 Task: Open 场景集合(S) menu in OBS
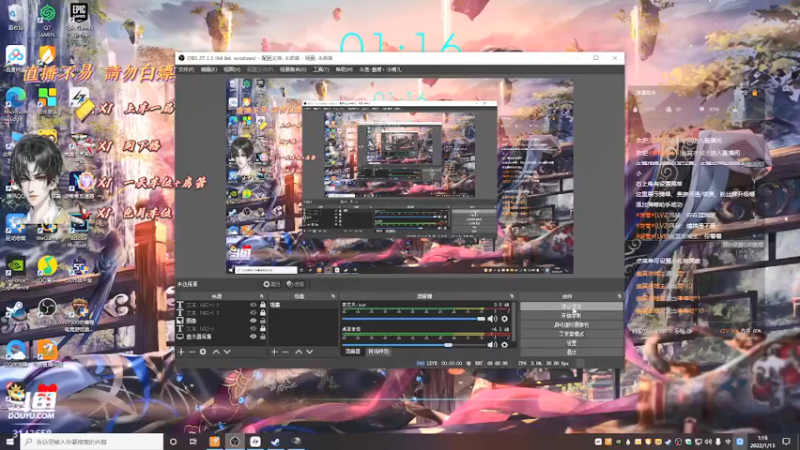click(293, 69)
